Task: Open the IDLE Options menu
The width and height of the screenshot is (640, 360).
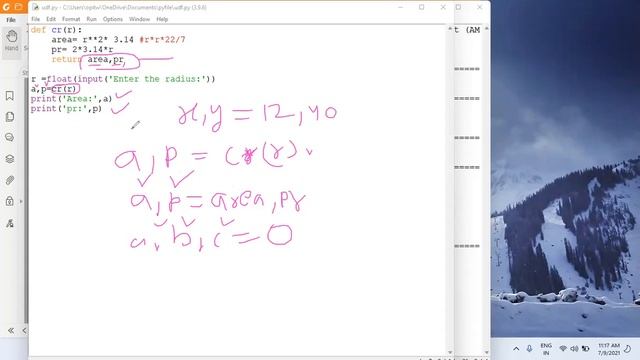Action: pyautogui.click(x=113, y=19)
